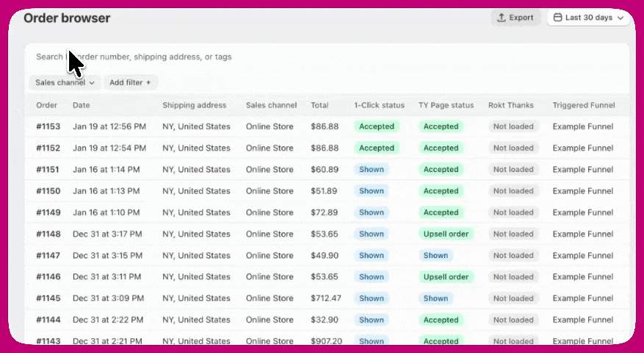
Task: Click the Rokt Thanks column header
Action: pyautogui.click(x=511, y=105)
